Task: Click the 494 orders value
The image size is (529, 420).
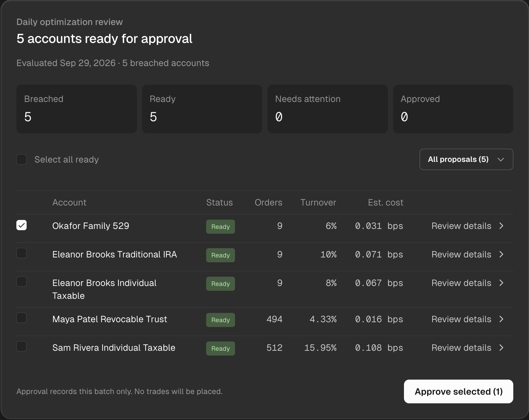Action: pyautogui.click(x=274, y=319)
